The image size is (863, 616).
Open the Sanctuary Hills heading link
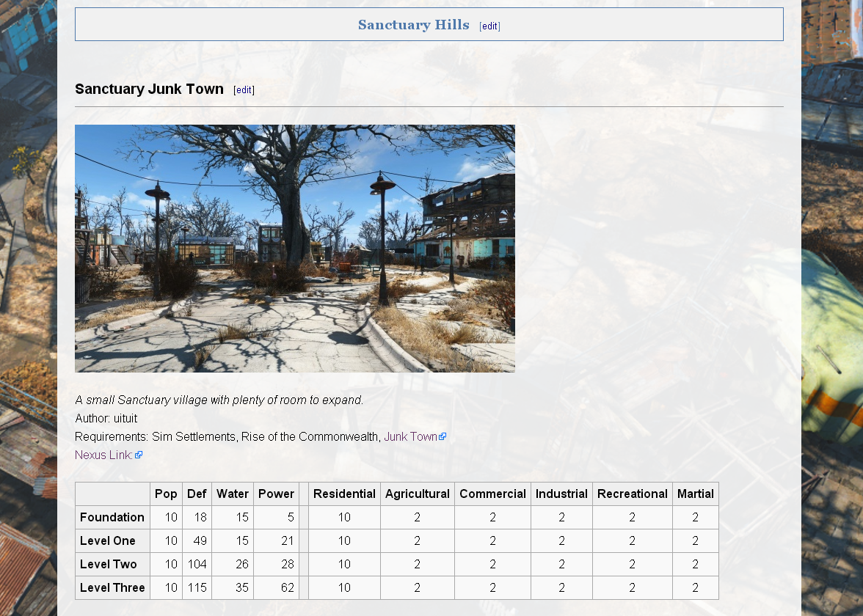click(x=413, y=25)
